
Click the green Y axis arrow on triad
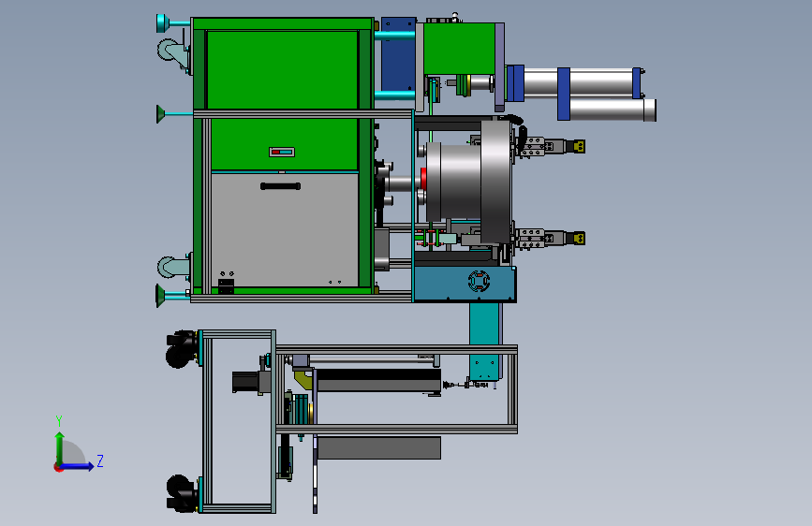tap(60, 447)
